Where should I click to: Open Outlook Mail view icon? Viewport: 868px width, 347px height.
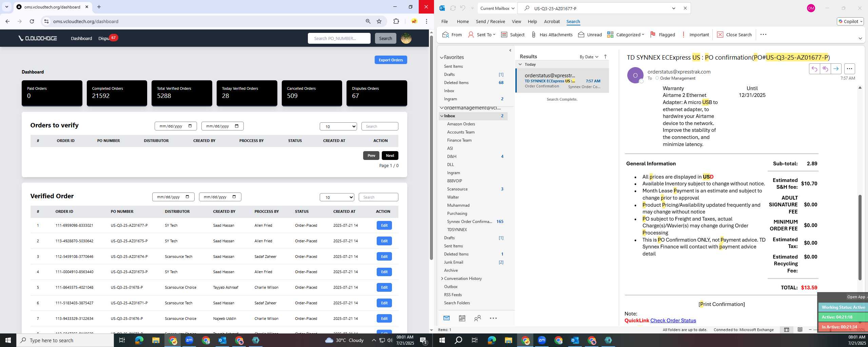[447, 318]
